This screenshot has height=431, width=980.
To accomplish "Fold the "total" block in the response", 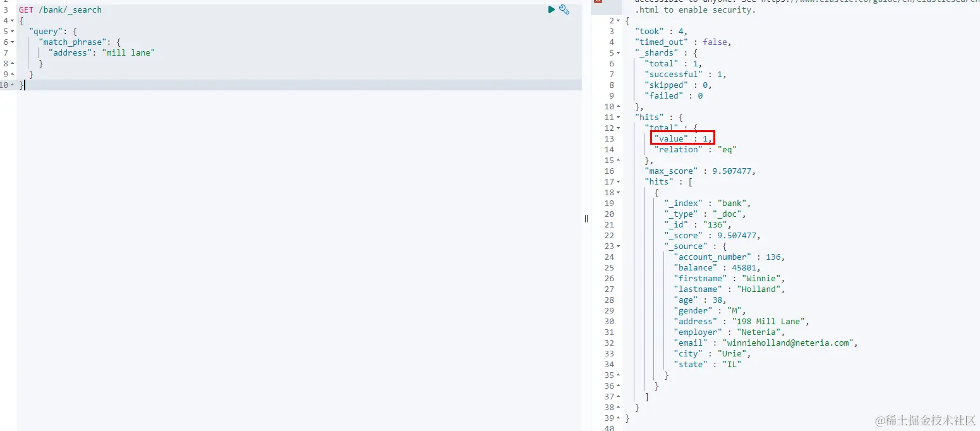I will coord(619,128).
